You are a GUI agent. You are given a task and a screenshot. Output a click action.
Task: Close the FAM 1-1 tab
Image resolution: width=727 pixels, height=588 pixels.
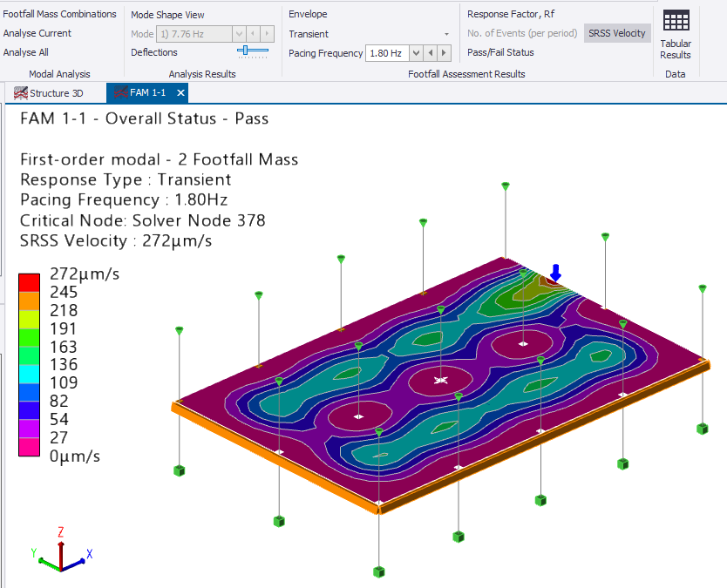point(180,93)
